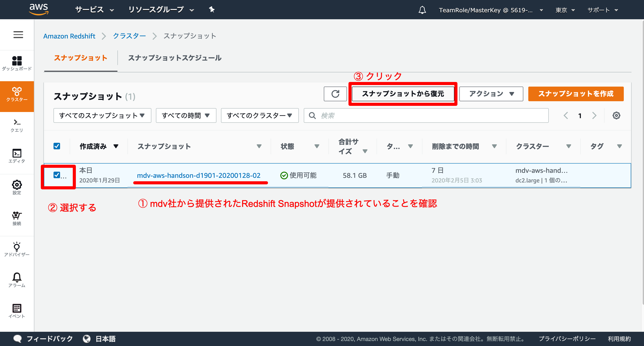The height and width of the screenshot is (346, 644).
Task: Open the サポート dropdown
Action: coord(602,10)
